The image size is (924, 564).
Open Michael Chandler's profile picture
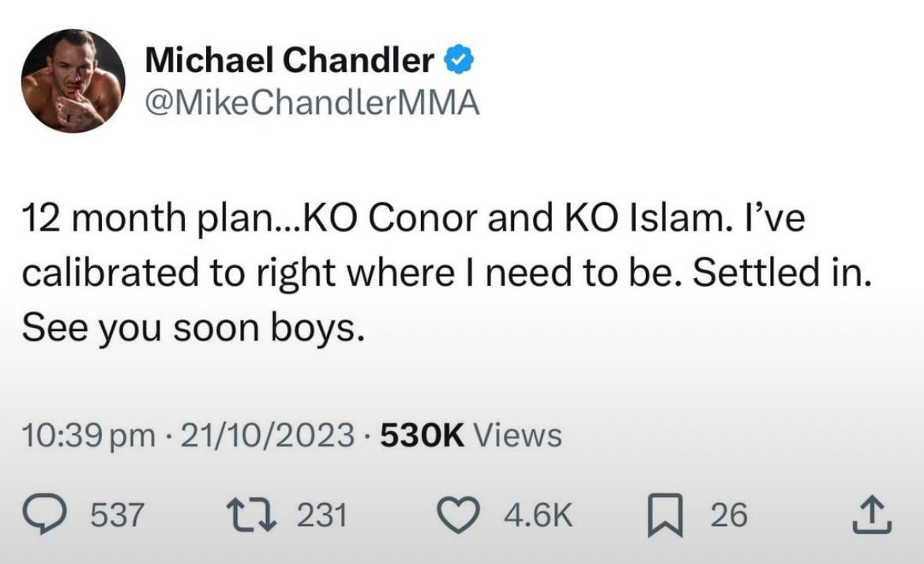(73, 81)
